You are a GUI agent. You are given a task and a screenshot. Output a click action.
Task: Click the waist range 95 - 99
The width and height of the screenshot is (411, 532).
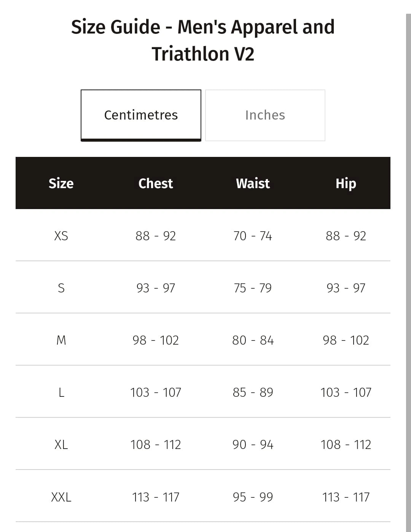[253, 497]
